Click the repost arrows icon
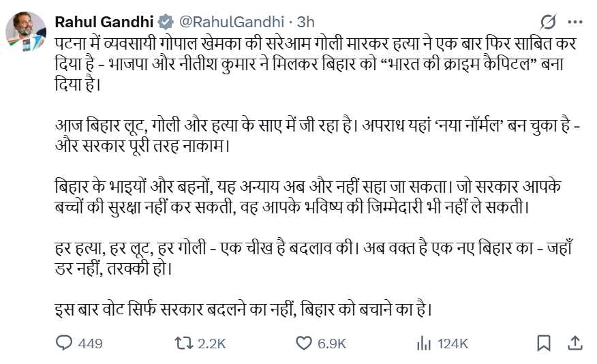Screen dimensions: 597x364 185,343
